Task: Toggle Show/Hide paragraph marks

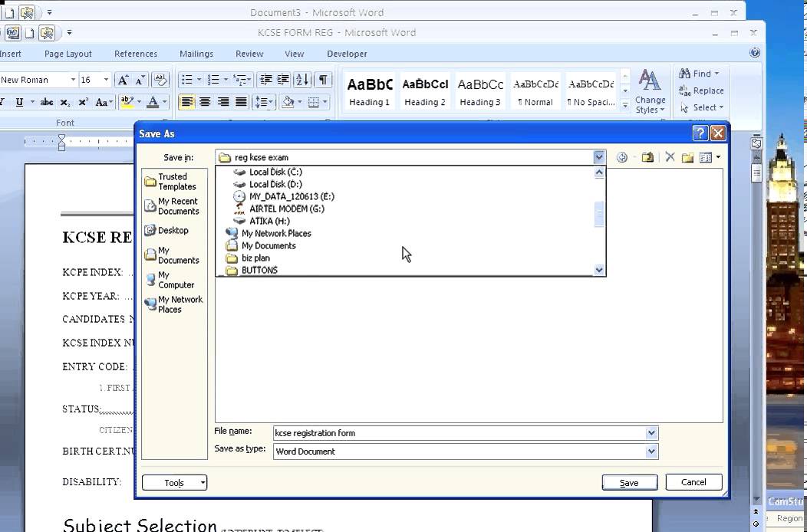Action: pyautogui.click(x=323, y=80)
